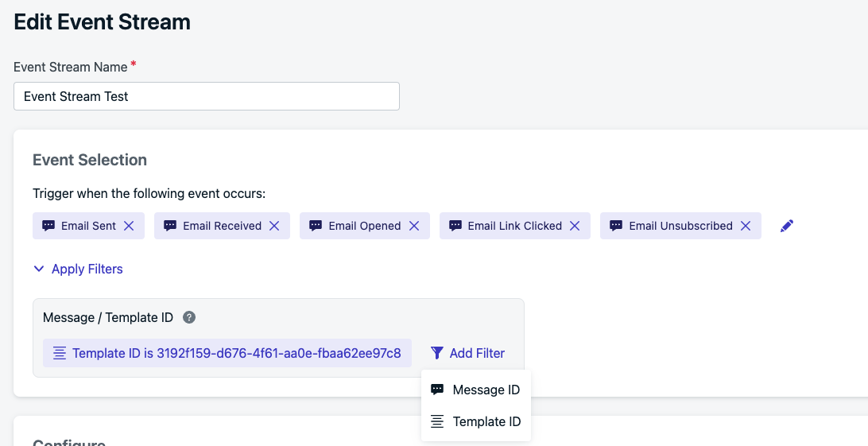Click the Template ID filter lines icon
This screenshot has height=446, width=868.
click(60, 353)
